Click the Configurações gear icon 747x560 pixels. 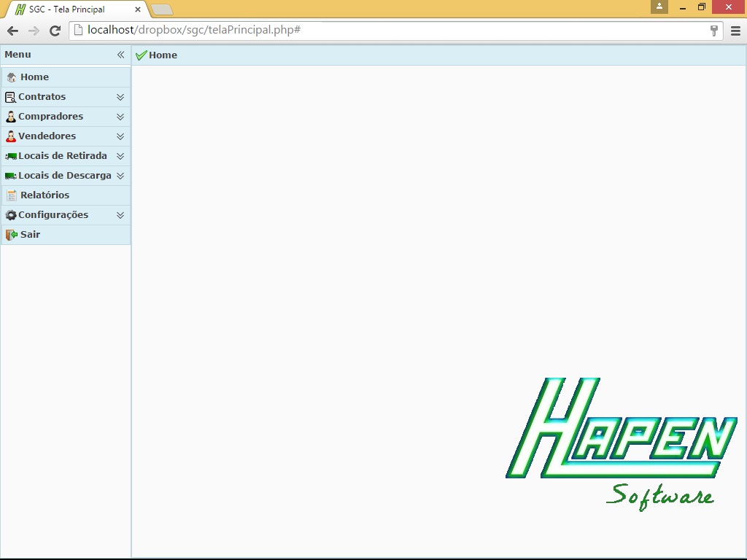(x=10, y=215)
